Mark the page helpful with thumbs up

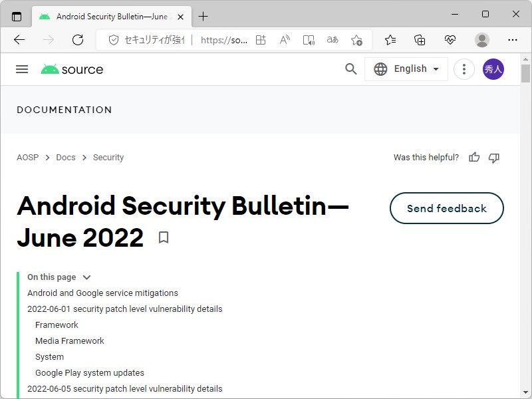[473, 158]
